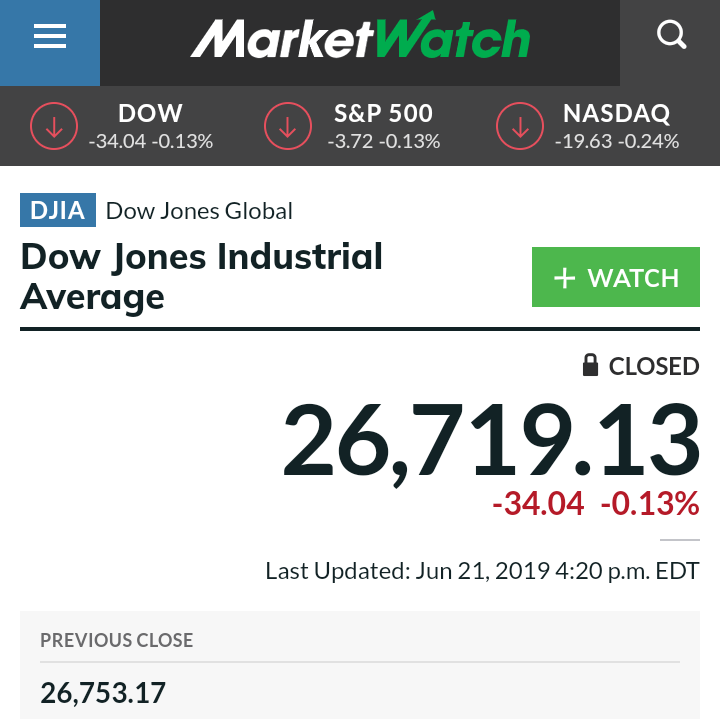Click the DOW red down arrow icon
The image size is (720, 719).
point(54,126)
